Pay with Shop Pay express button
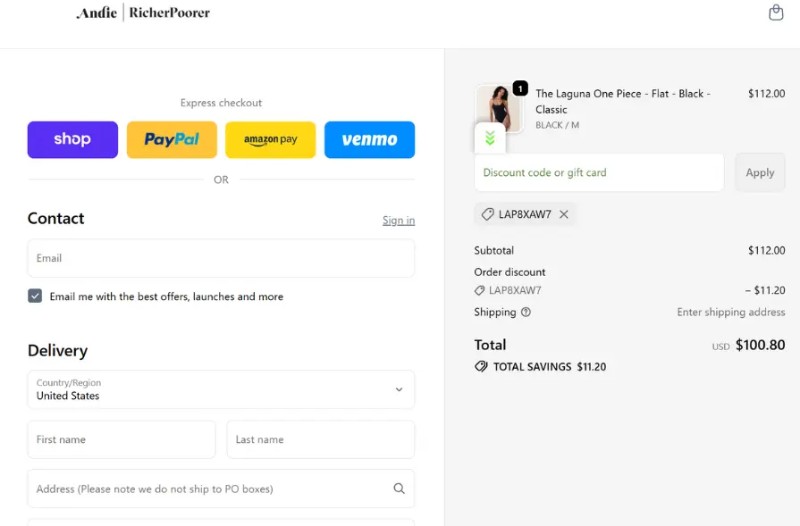The image size is (800, 526). (72, 139)
